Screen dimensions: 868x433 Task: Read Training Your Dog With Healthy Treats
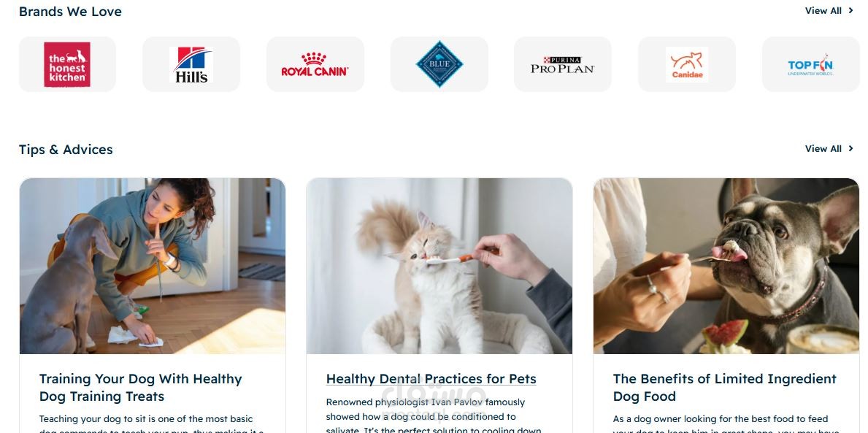141,388
